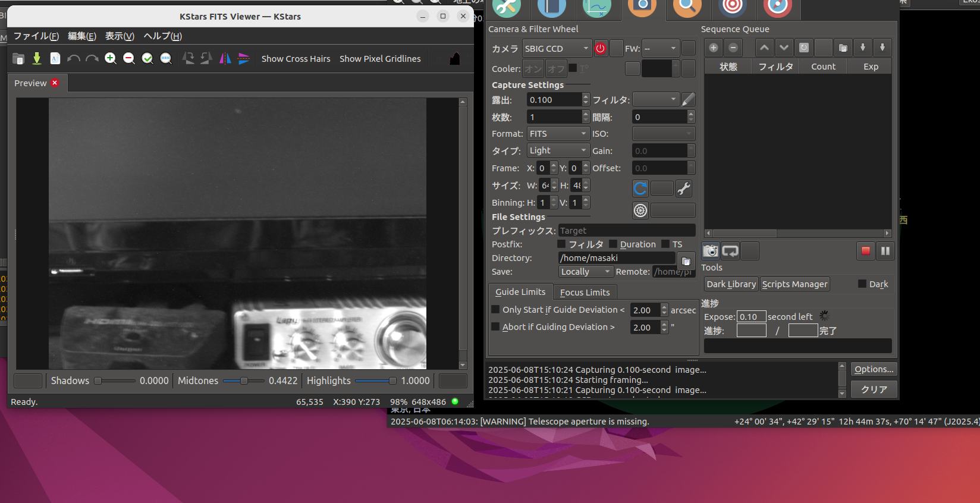980x503 pixels.
Task: Switch to the Guide Limits tab
Action: 520,291
